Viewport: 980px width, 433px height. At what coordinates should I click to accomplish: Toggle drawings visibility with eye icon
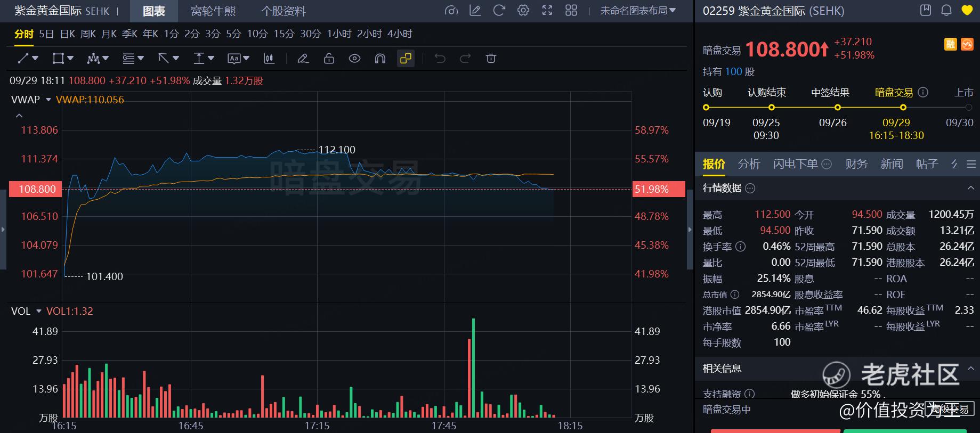354,59
